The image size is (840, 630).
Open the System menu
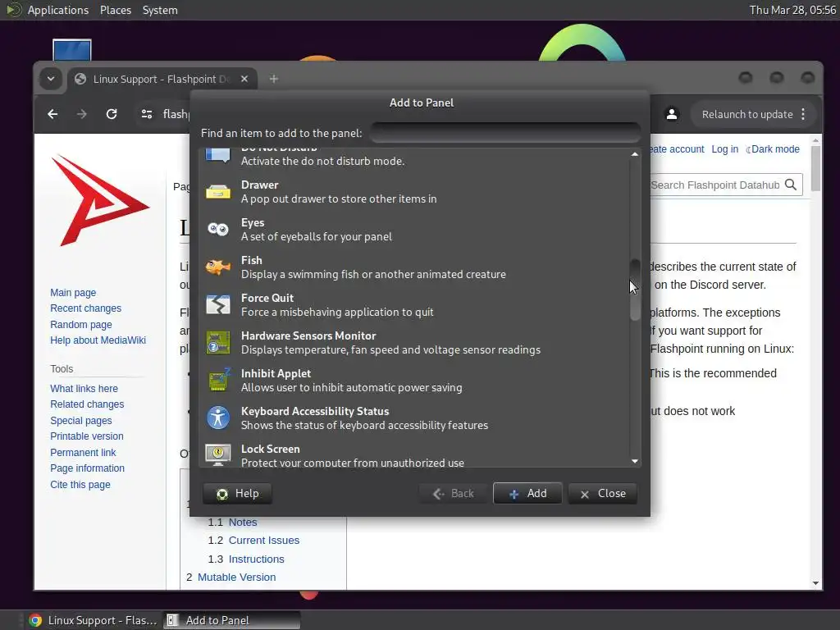click(x=160, y=10)
